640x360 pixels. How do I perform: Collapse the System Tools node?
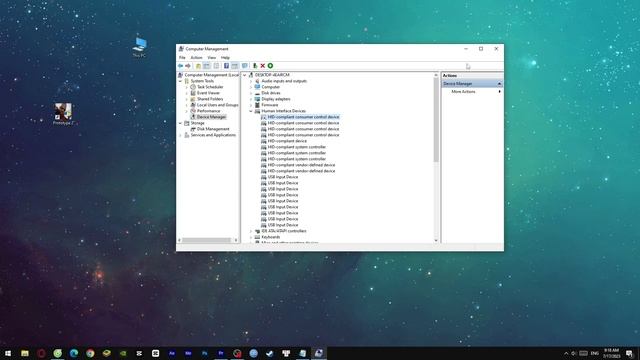(x=180, y=81)
